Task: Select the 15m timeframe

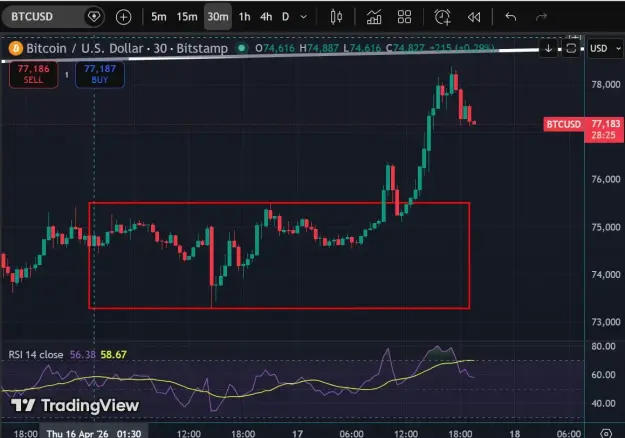Action: (x=187, y=17)
